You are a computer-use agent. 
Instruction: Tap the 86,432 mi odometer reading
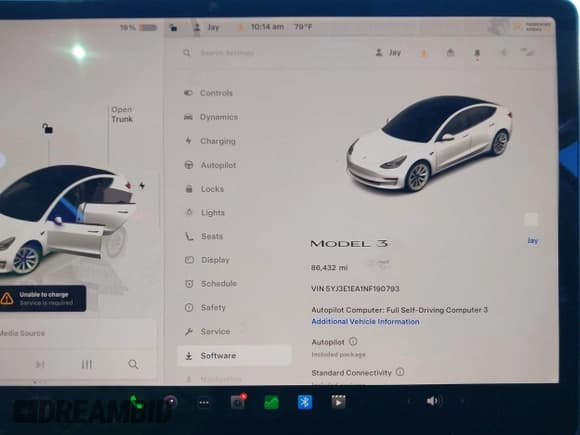click(x=329, y=267)
